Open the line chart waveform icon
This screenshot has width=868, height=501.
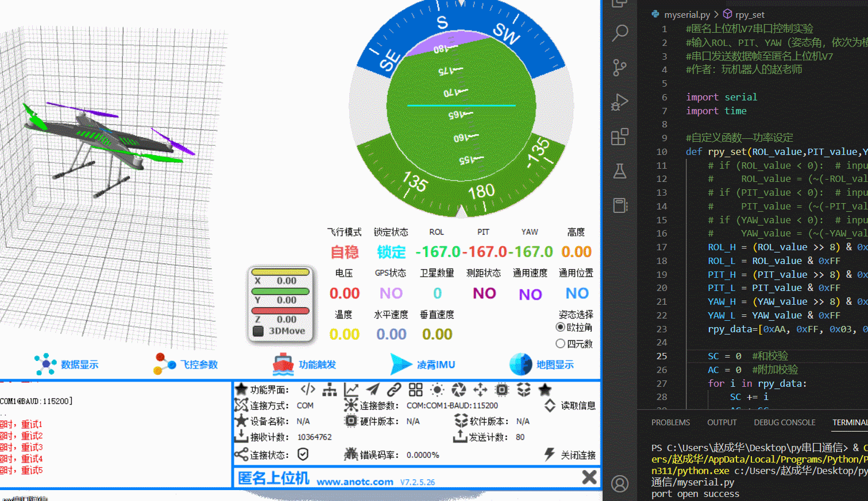351,390
